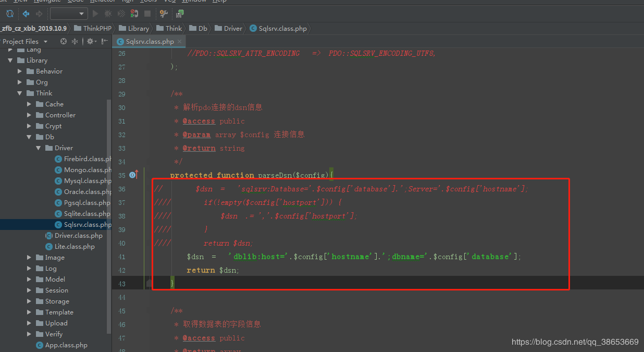
Task: Expand the Log folder
Action: [29, 269]
